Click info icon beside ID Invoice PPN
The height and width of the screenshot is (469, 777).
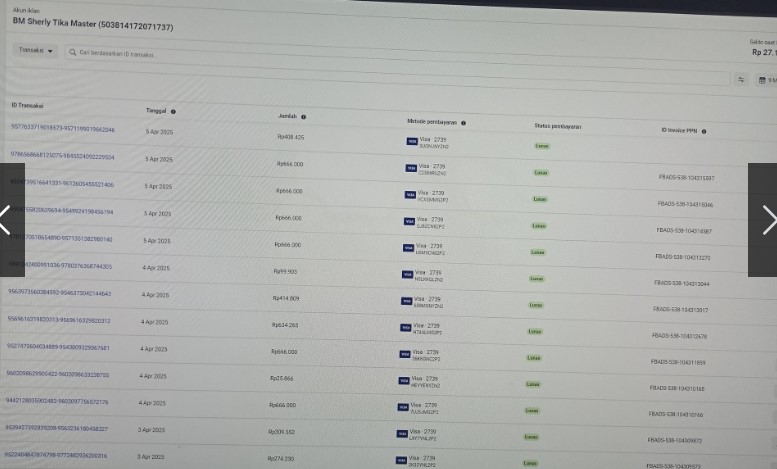click(x=705, y=131)
